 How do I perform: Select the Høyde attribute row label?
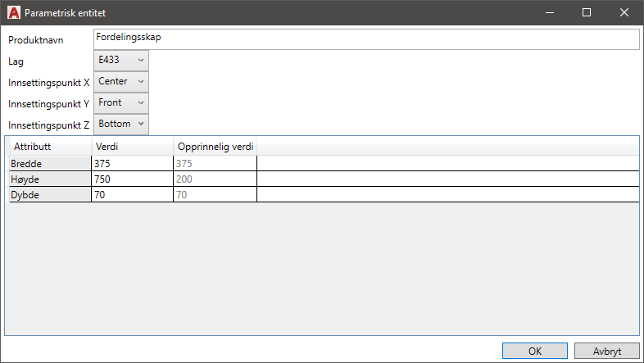(x=48, y=179)
